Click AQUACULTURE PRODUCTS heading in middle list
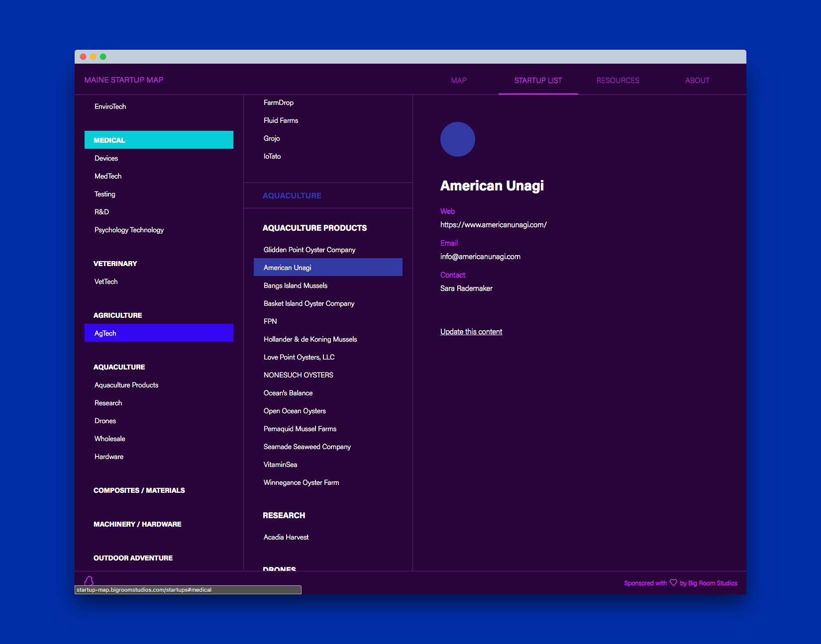This screenshot has width=821, height=644. click(x=315, y=228)
